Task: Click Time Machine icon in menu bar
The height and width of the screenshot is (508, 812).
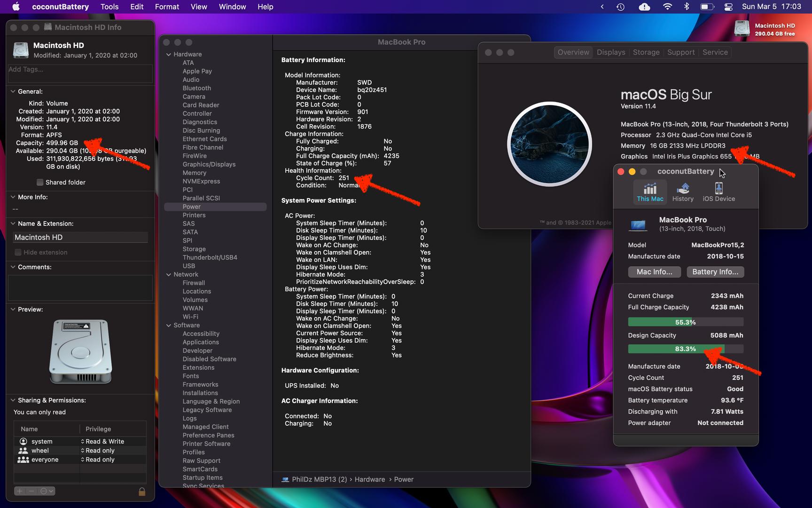Action: point(620,7)
